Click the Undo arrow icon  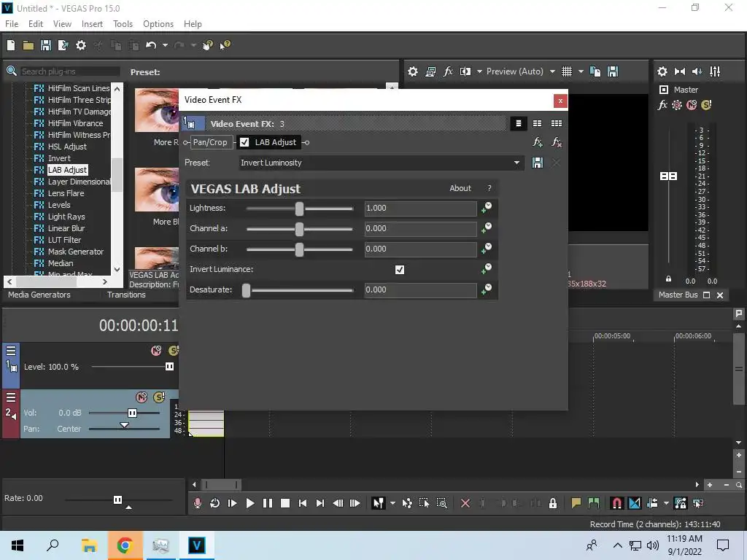151,45
